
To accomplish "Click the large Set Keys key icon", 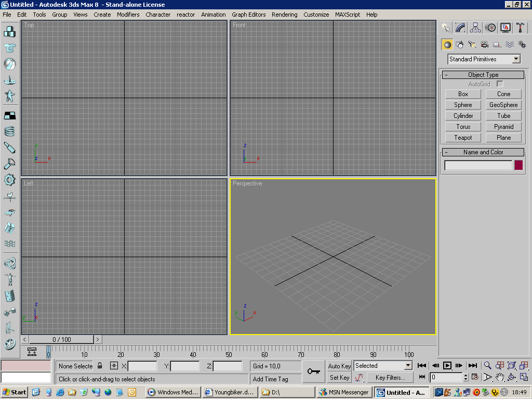I will coord(314,371).
